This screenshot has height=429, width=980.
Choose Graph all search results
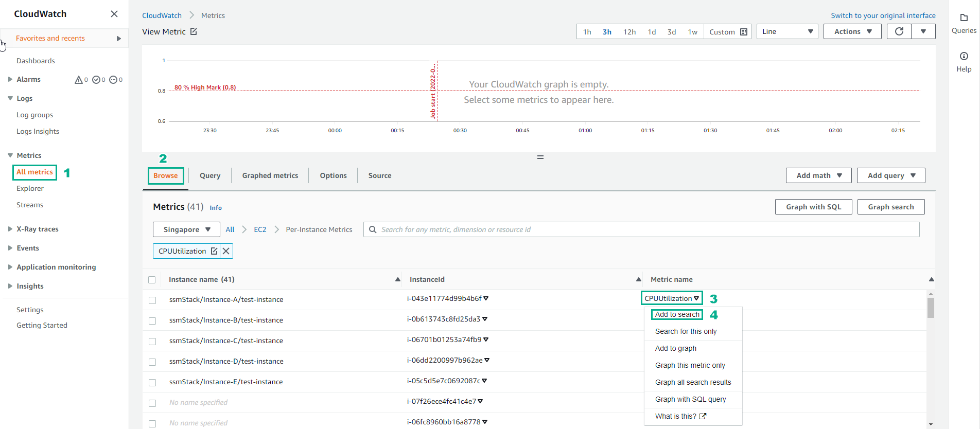(x=693, y=382)
